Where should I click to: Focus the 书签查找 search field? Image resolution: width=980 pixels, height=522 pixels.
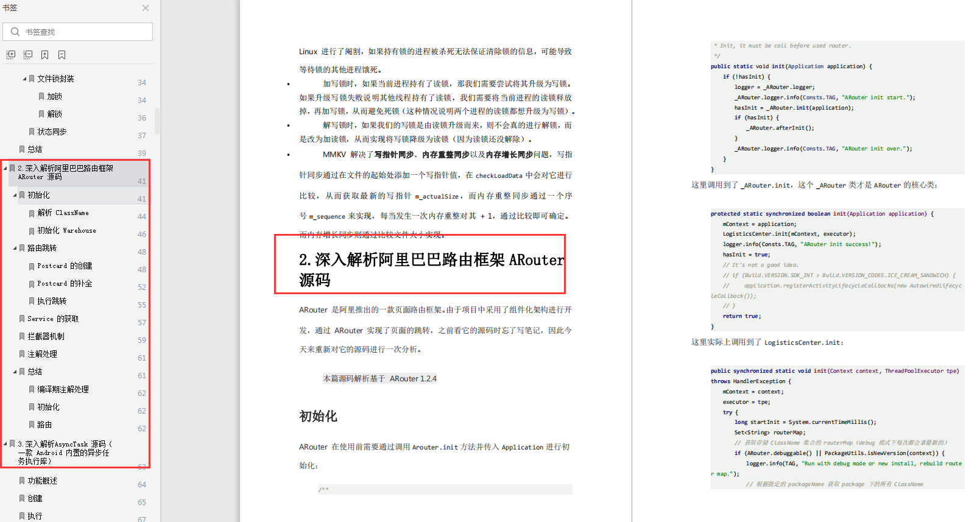pyautogui.click(x=77, y=32)
